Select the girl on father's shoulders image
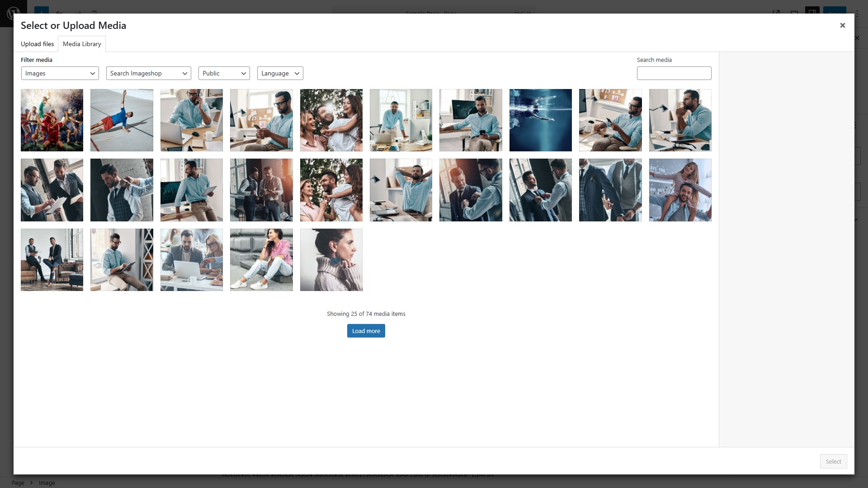 point(680,190)
